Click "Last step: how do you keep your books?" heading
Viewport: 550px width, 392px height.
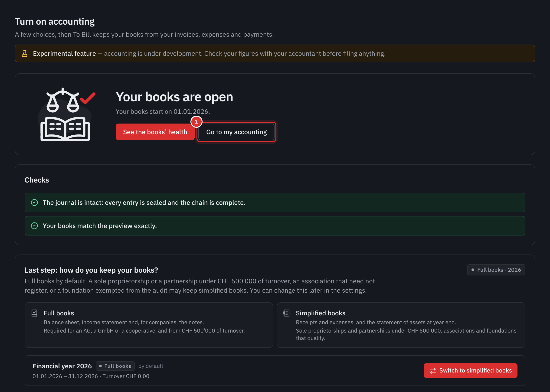[91, 270]
